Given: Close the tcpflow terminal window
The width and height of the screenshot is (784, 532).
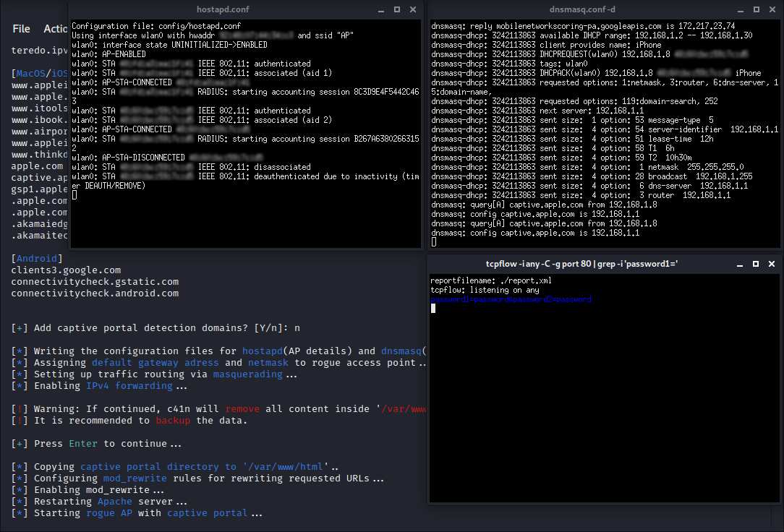Looking at the screenshot, I should [772, 264].
